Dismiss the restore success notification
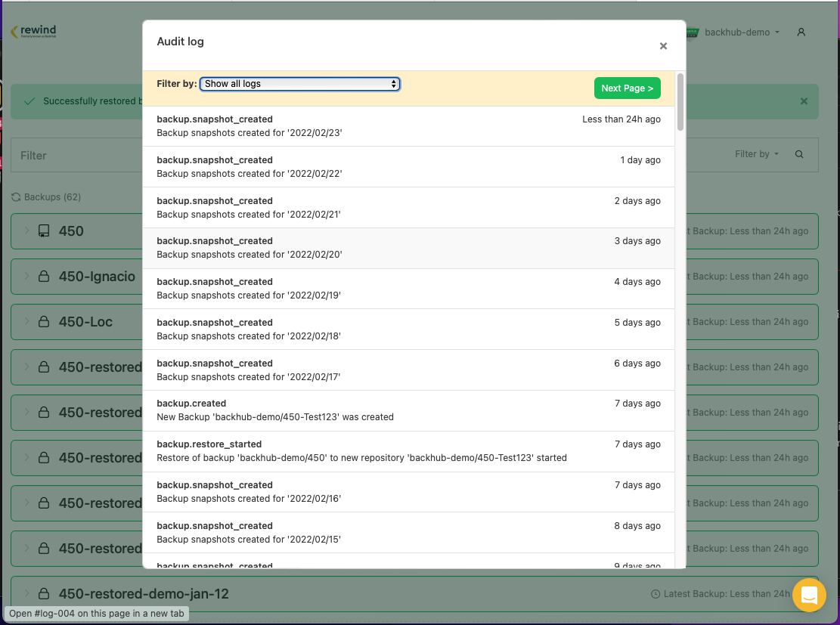 [804, 101]
